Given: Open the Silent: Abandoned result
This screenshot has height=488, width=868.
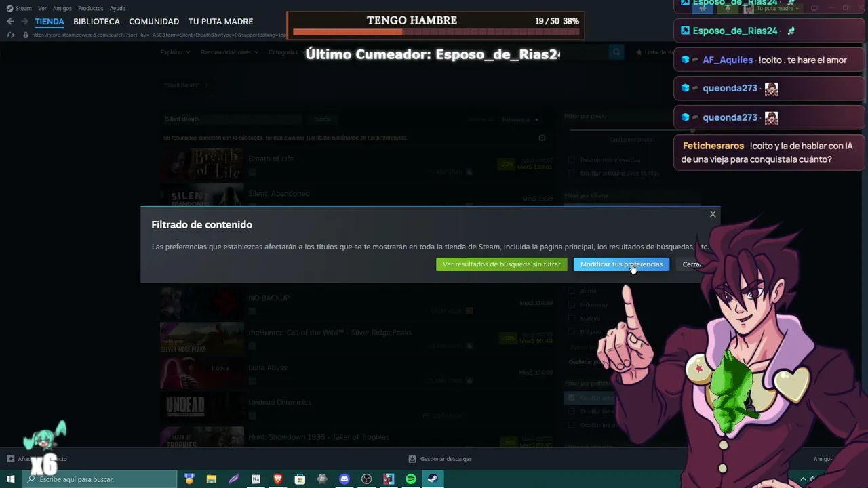Looking at the screenshot, I should pos(356,195).
